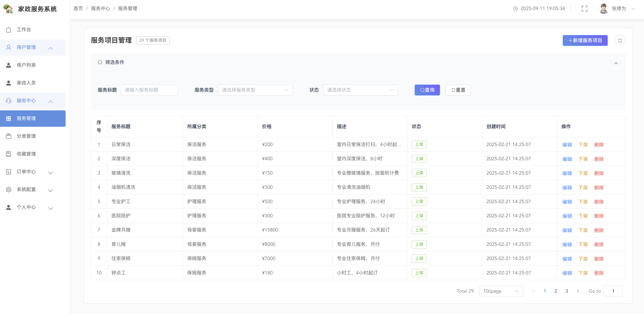Click the user avatar picture
The width and height of the screenshot is (644, 314).
[603, 9]
